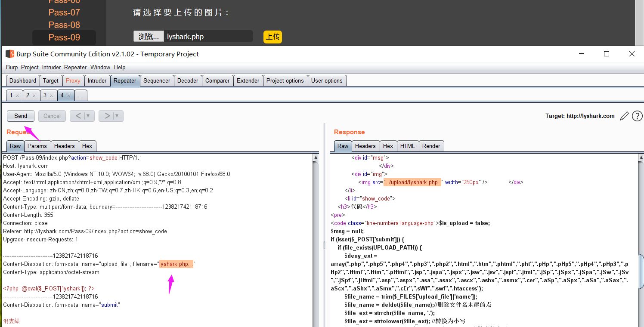Switch to the Extender tab
The image size is (644, 327).
pos(248,80)
